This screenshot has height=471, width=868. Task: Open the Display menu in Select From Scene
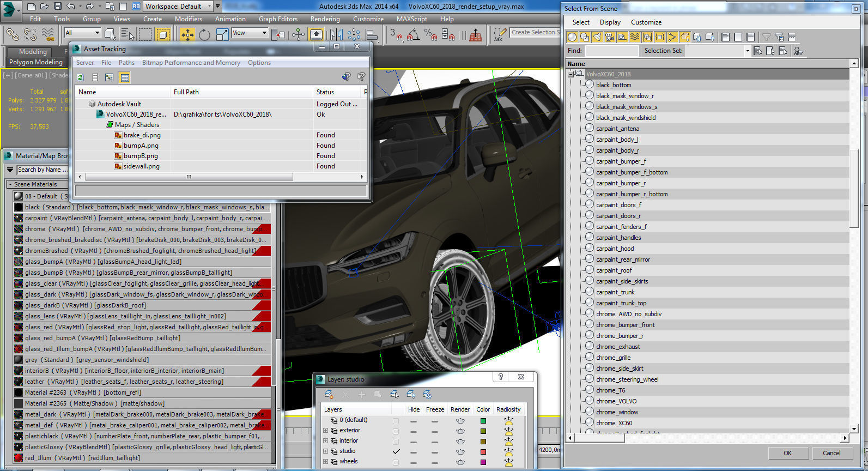click(x=610, y=22)
